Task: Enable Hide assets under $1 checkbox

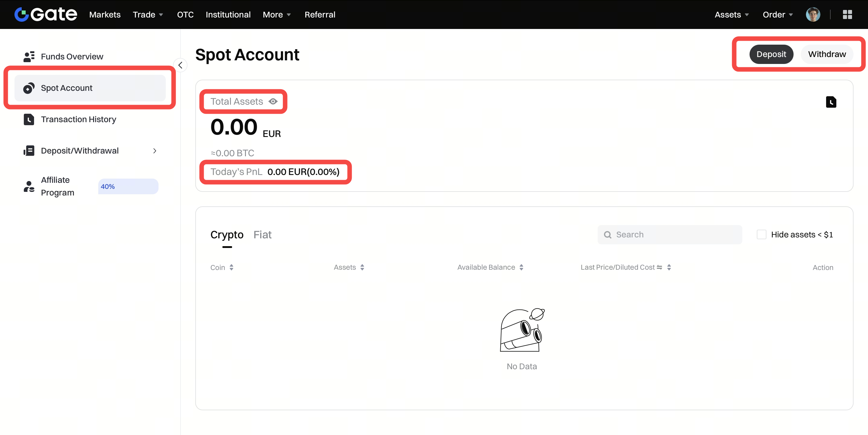Action: 761,235
